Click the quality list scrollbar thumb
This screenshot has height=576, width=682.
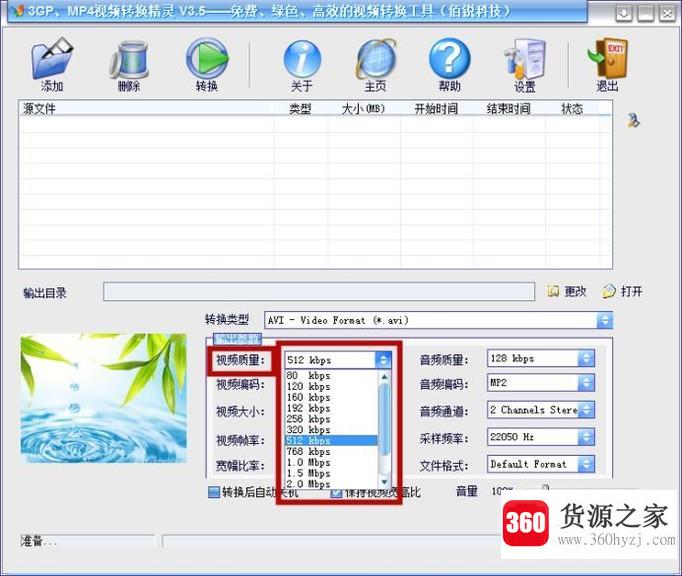click(384, 420)
